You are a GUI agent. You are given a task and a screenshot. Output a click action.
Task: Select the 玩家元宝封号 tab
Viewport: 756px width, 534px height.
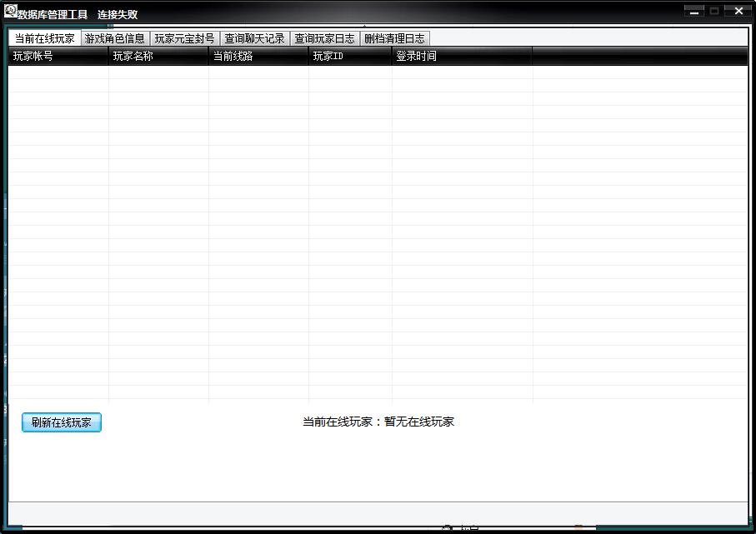pos(185,38)
